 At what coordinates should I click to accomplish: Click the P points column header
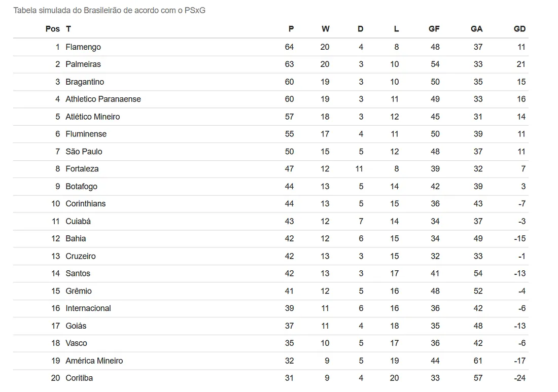tap(291, 29)
